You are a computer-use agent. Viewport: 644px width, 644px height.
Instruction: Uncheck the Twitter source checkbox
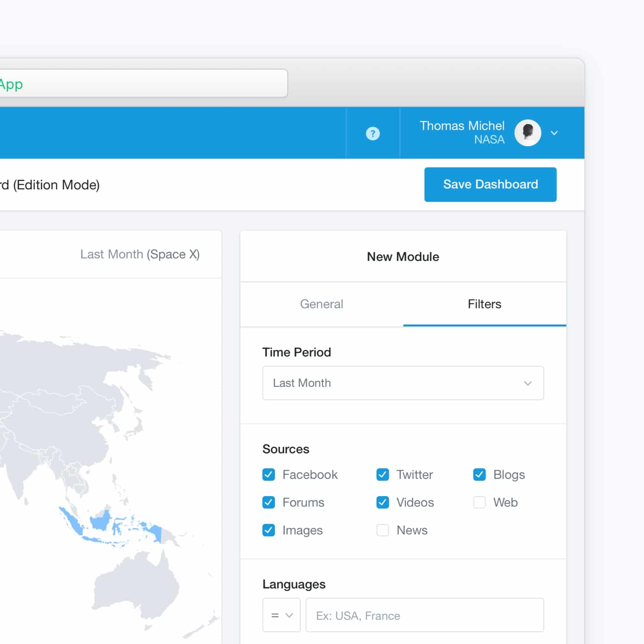[x=382, y=474]
